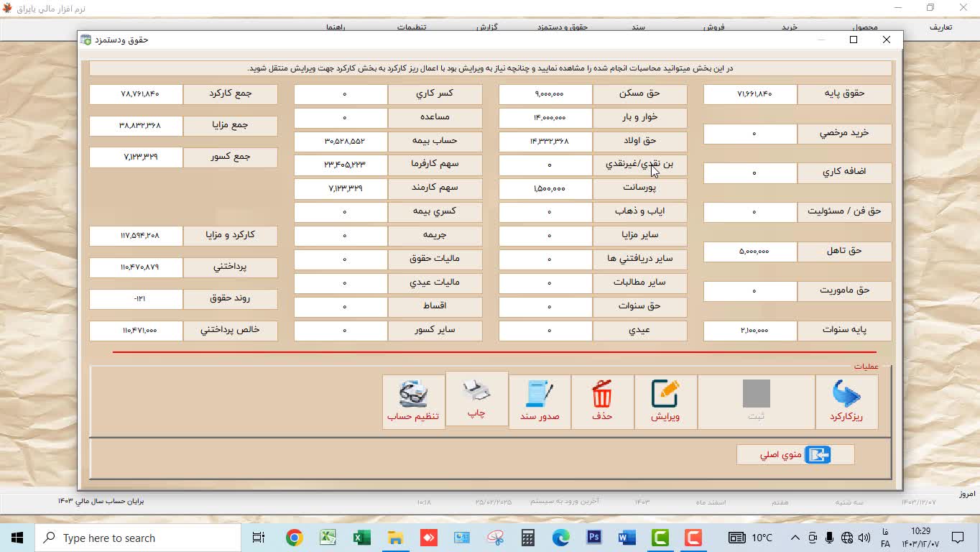The image size is (980, 552).
Task: Open the محصول menu
Action: point(865,27)
